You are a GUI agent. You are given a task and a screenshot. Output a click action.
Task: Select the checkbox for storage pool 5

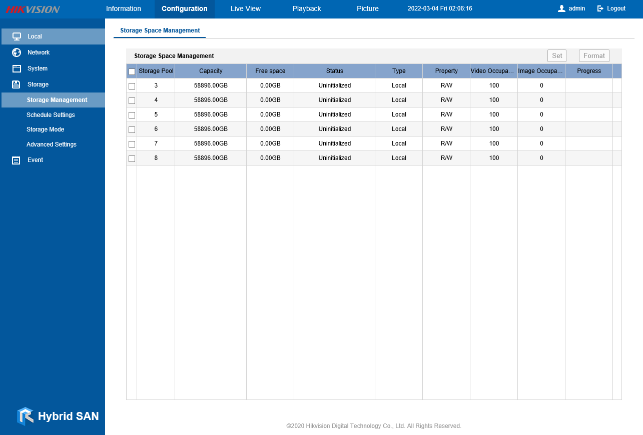(131, 115)
